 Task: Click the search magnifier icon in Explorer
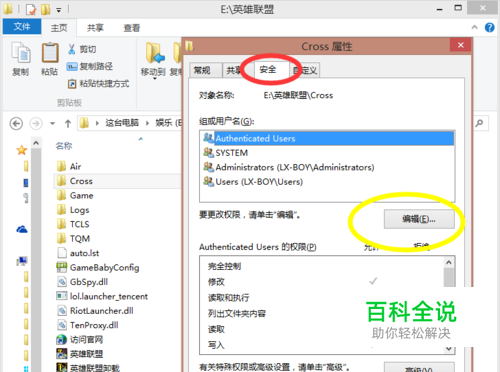(x=479, y=123)
